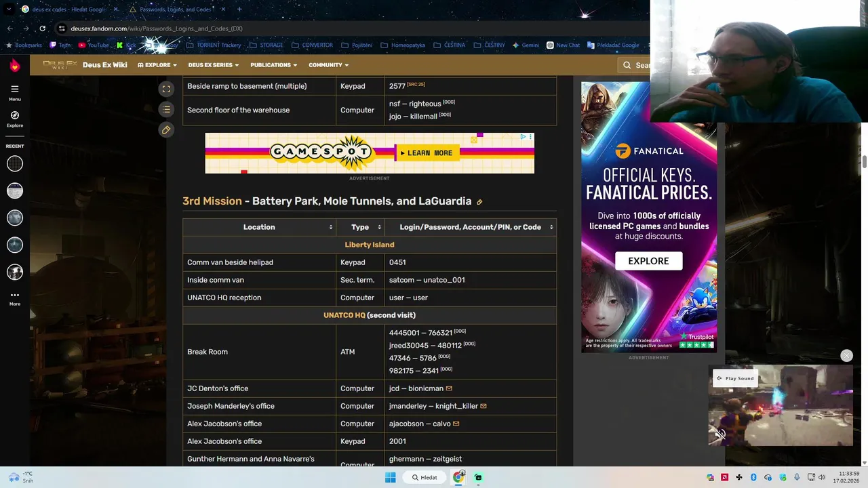Open a new browser tab with plus button
The height and width of the screenshot is (488, 868).
pos(239,9)
